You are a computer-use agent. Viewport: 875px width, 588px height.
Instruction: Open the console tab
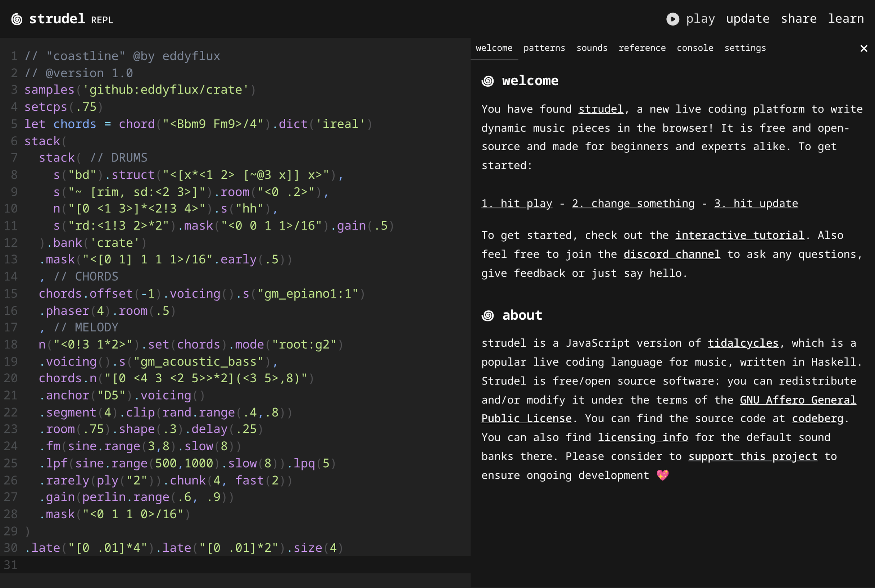coord(695,48)
